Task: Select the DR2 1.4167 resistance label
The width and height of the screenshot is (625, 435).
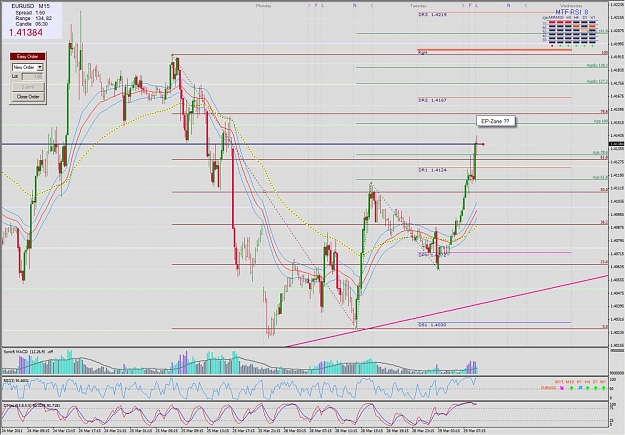Action: [432, 100]
